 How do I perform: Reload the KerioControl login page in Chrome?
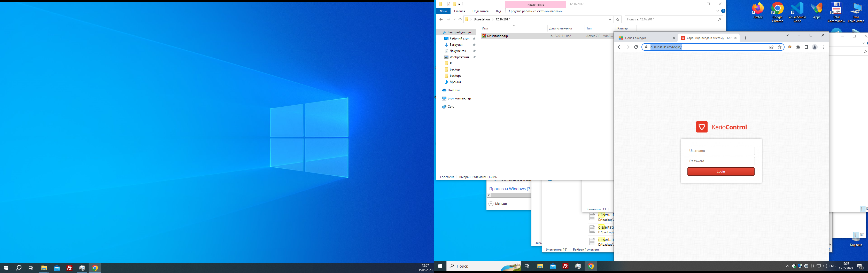pyautogui.click(x=636, y=47)
